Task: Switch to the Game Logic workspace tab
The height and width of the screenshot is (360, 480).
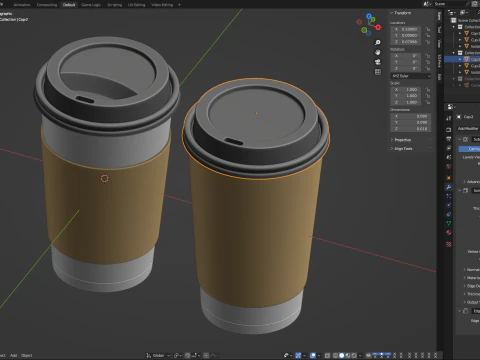Action: tap(91, 5)
